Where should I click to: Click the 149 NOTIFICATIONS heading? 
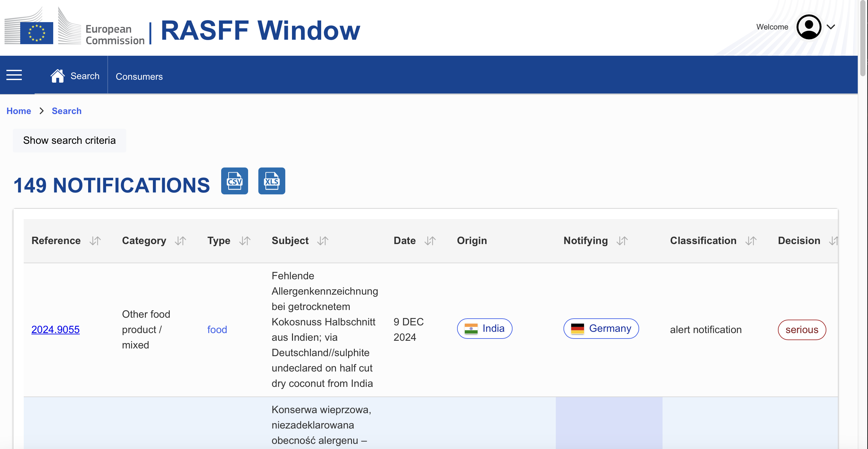coord(112,185)
